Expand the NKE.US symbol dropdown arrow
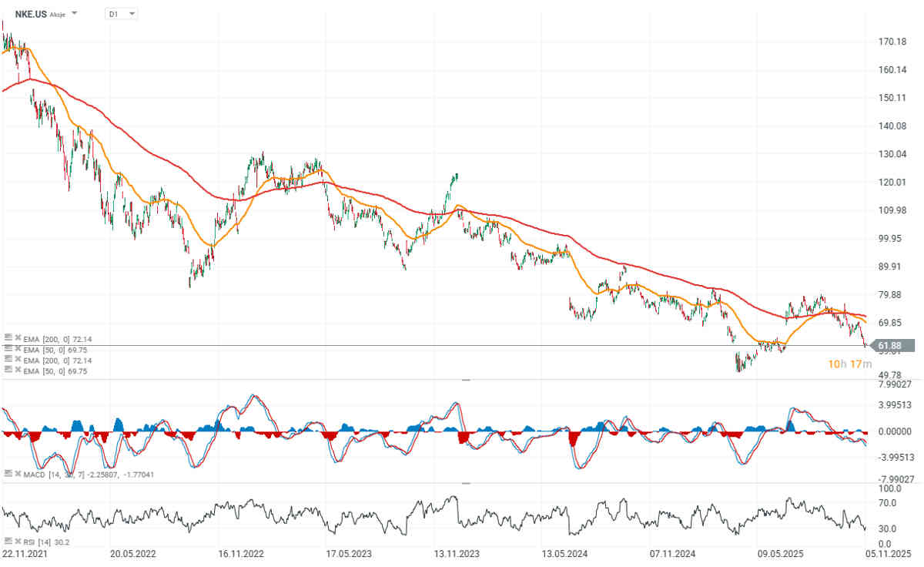 [74, 14]
